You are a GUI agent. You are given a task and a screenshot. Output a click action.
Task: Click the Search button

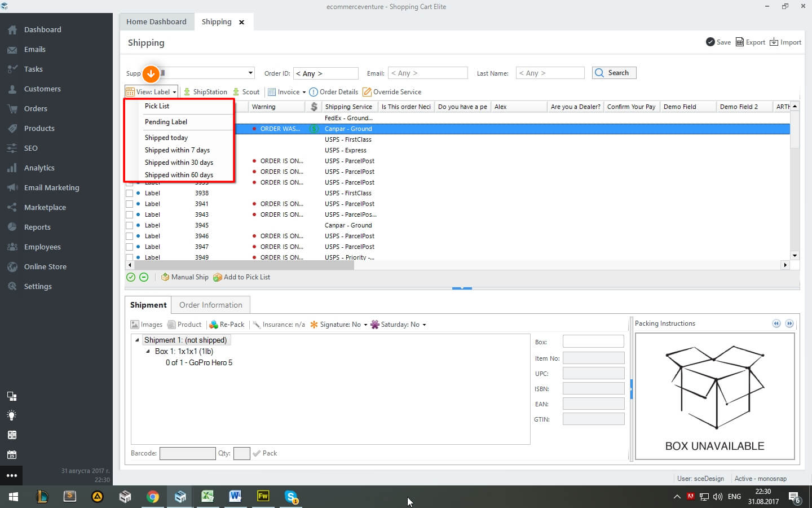pyautogui.click(x=614, y=73)
